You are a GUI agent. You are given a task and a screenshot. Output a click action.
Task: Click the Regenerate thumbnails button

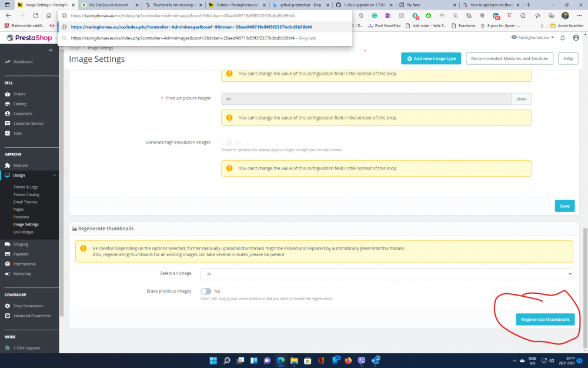545,319
